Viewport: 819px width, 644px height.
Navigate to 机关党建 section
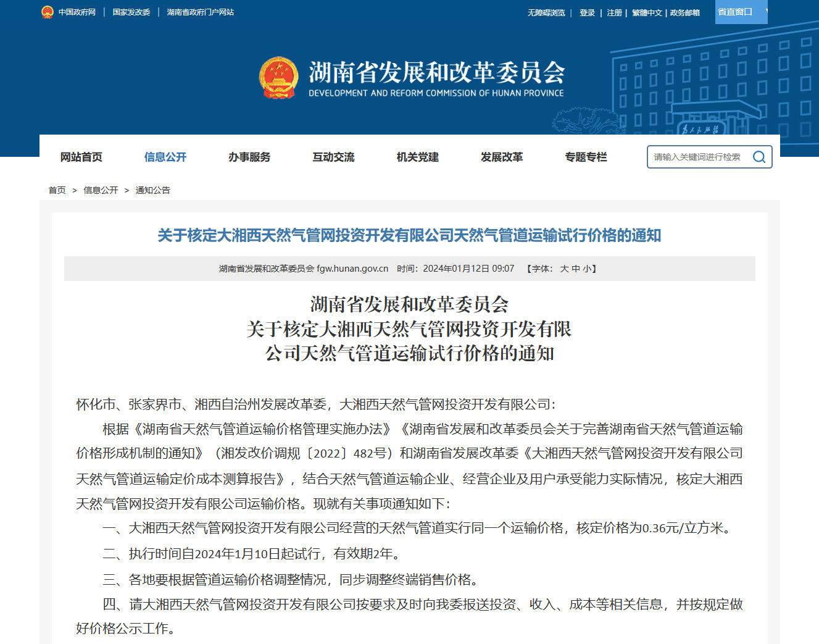point(418,157)
